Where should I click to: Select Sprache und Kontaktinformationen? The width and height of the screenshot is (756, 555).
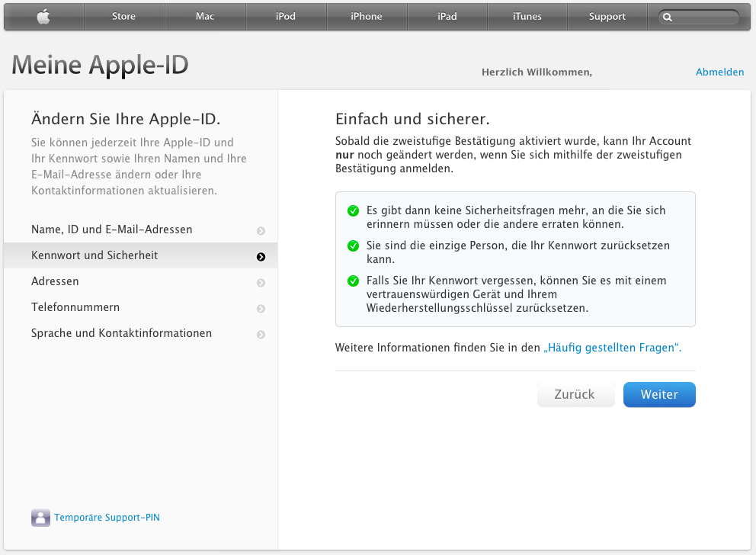pyautogui.click(x=141, y=333)
